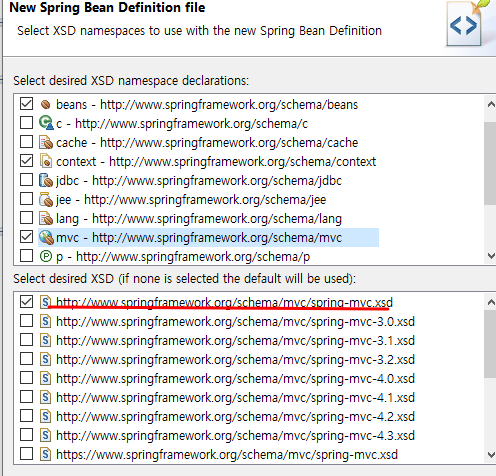Click XSD list scrollbar up arrow
Image resolution: width=496 pixels, height=476 pixels.
point(490,302)
